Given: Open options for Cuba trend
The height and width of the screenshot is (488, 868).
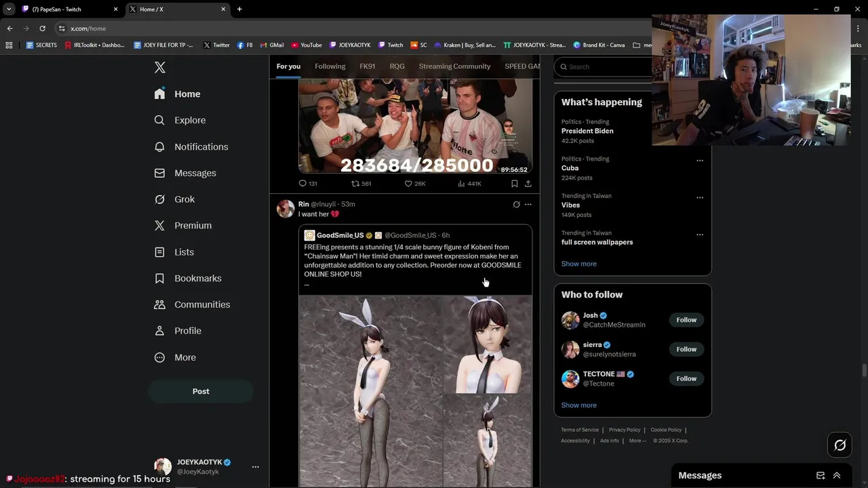Looking at the screenshot, I should pyautogui.click(x=700, y=161).
